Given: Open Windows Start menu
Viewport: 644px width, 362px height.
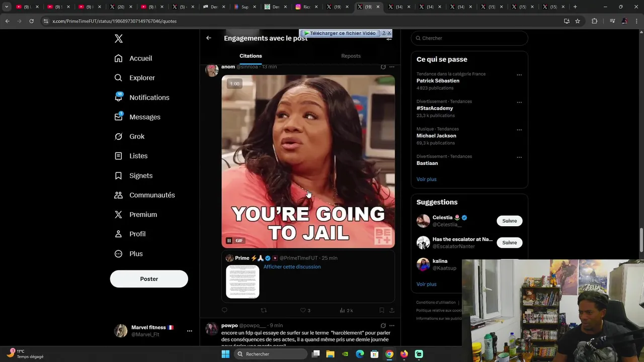Looking at the screenshot, I should [225, 354].
